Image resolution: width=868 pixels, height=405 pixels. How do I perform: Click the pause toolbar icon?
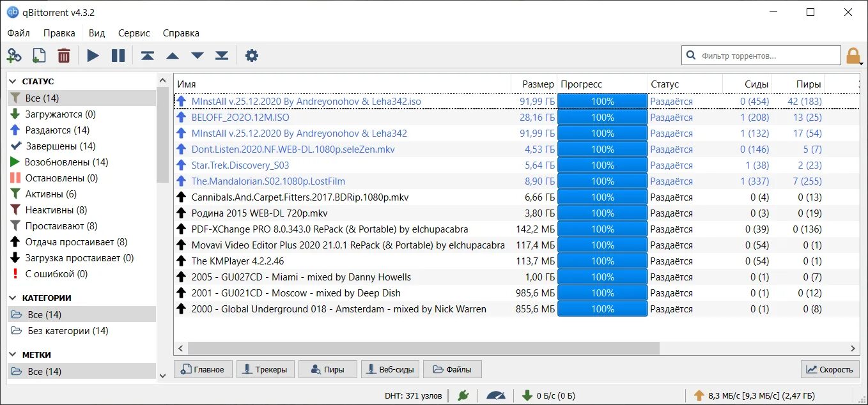pyautogui.click(x=118, y=56)
